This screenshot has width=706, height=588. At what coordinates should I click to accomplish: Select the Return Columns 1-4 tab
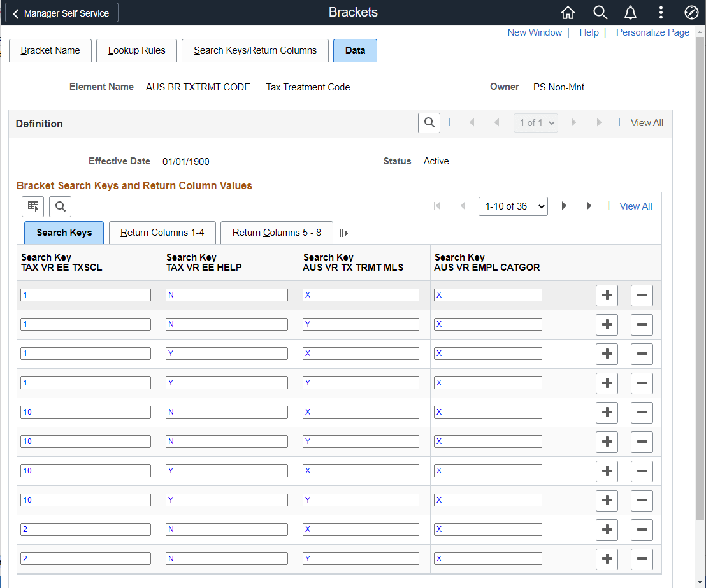coord(162,233)
